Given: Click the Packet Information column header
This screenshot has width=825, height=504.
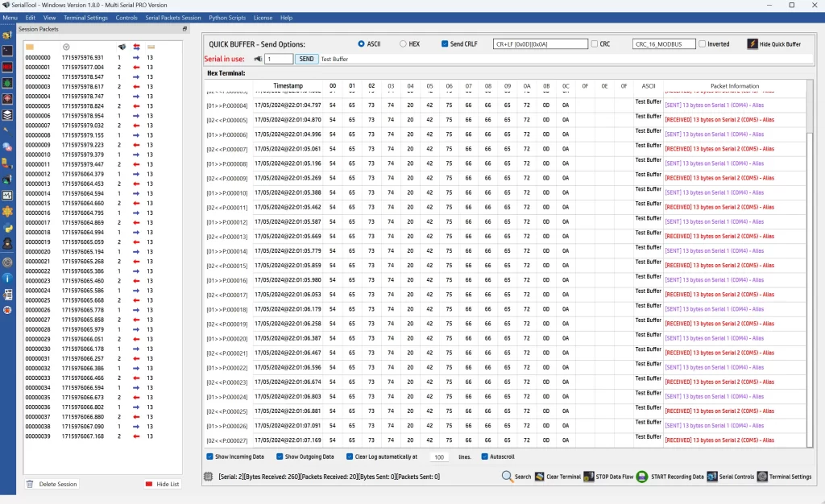Looking at the screenshot, I should [735, 85].
